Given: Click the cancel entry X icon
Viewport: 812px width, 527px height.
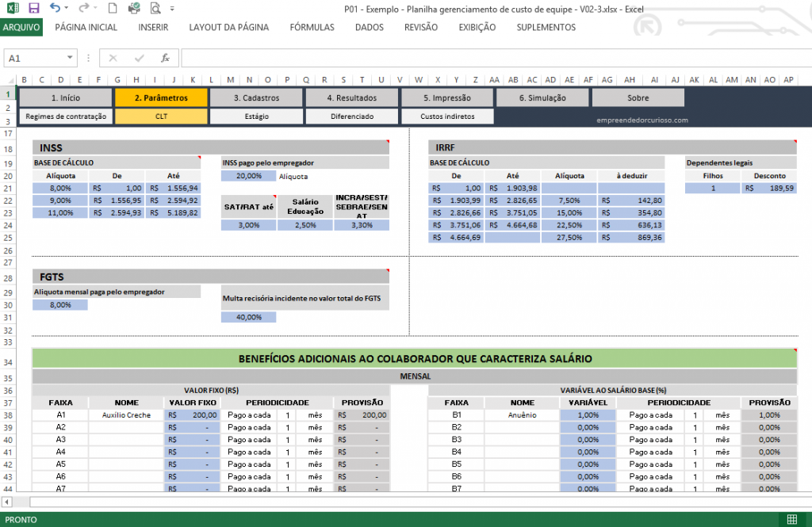Looking at the screenshot, I should point(113,58).
